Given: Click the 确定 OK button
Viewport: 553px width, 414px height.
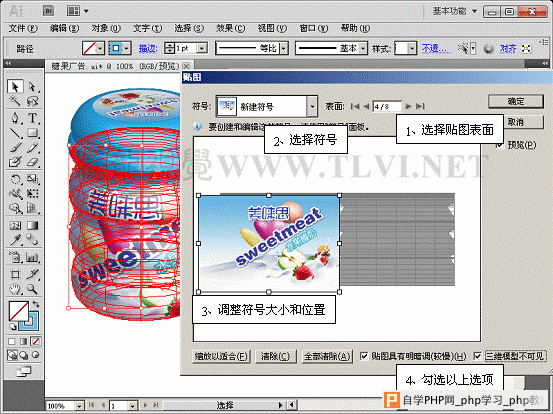Looking at the screenshot, I should point(516,102).
